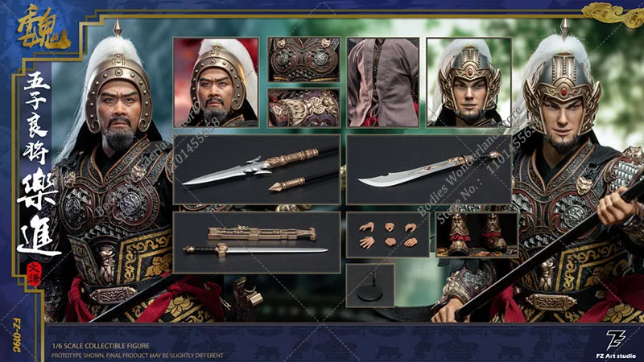644x362 pixels.
Task: Click the spear tip on the left figure's helmet
Action: pos(118,28)
